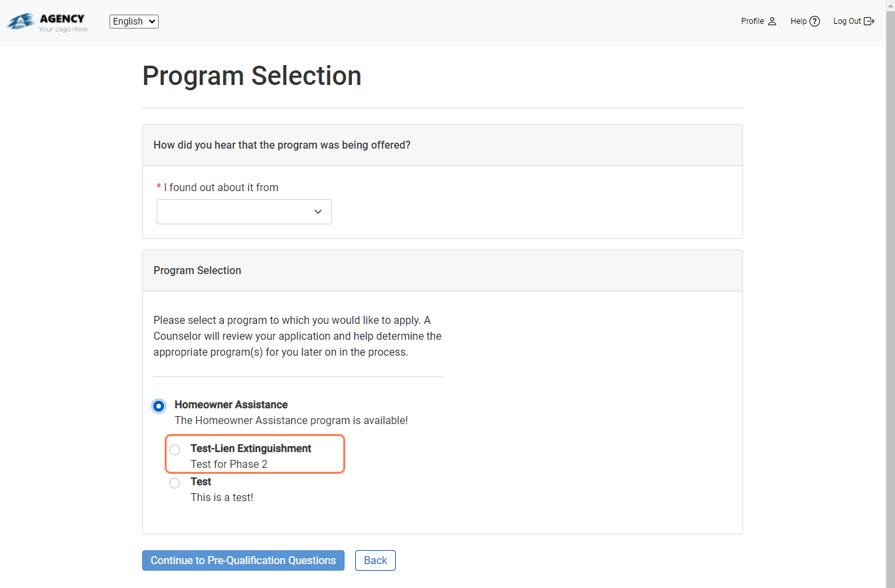The image size is (895, 588).
Task: Click Continue to Pre-Qualification Questions button
Action: 243,560
